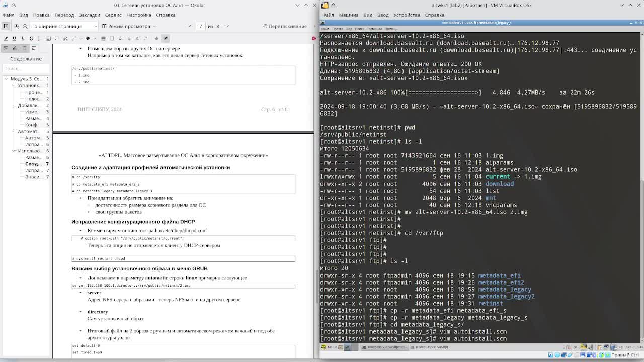Zoom in on the Okular document
This screenshot has width=644, height=362.
point(17,26)
